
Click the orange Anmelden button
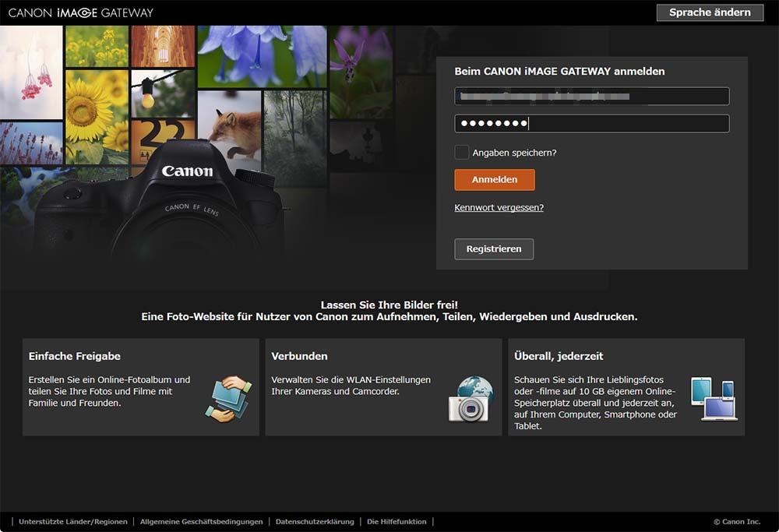pos(495,180)
